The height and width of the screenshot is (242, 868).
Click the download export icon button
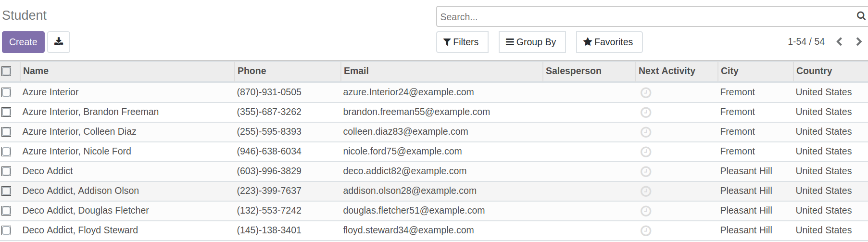[59, 42]
